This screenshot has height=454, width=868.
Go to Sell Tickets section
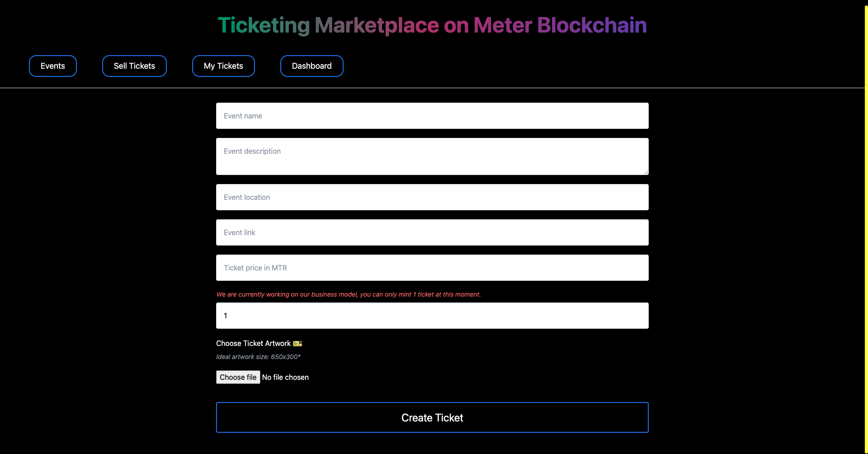[134, 66]
